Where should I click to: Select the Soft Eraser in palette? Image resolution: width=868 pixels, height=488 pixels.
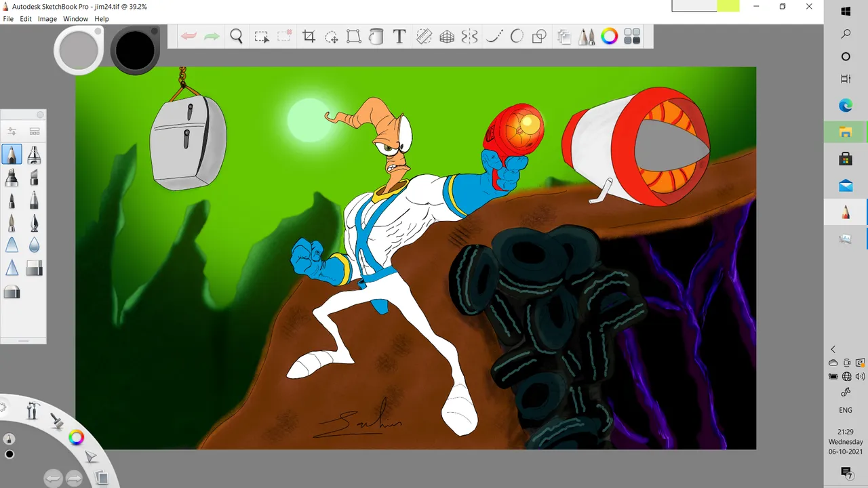pyautogui.click(x=12, y=292)
